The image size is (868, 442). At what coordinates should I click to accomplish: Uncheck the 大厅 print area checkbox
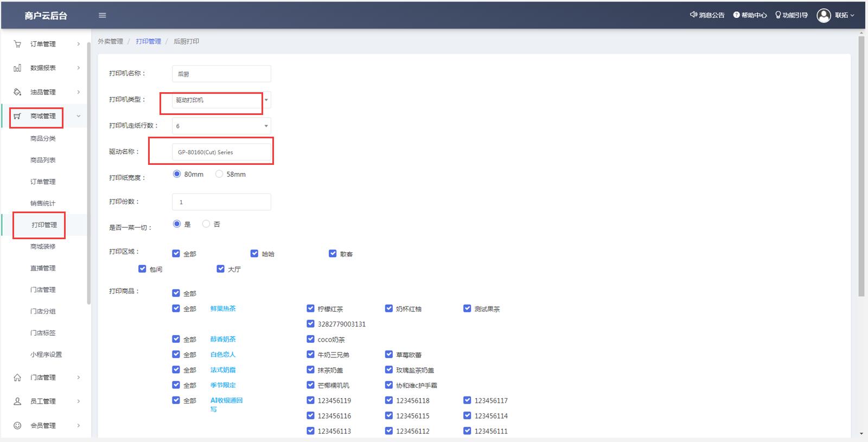(220, 268)
